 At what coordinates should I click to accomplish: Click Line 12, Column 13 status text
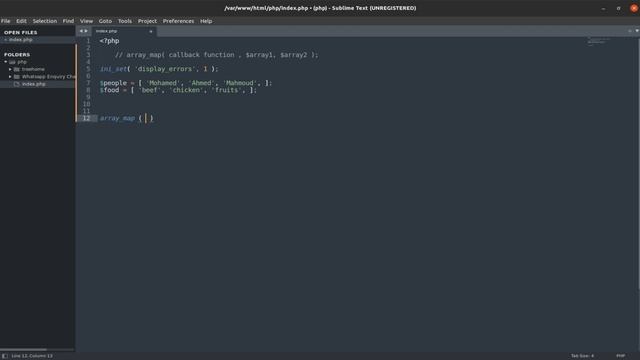tap(32, 356)
